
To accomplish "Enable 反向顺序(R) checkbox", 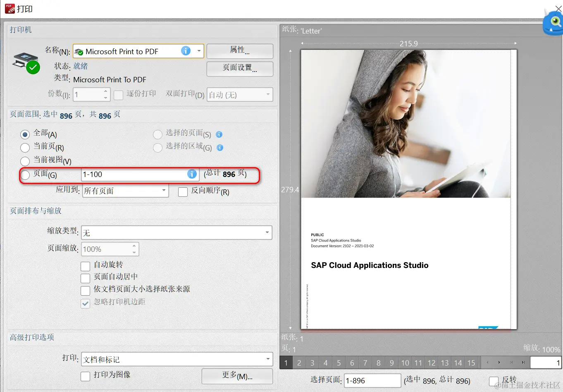I will (183, 192).
